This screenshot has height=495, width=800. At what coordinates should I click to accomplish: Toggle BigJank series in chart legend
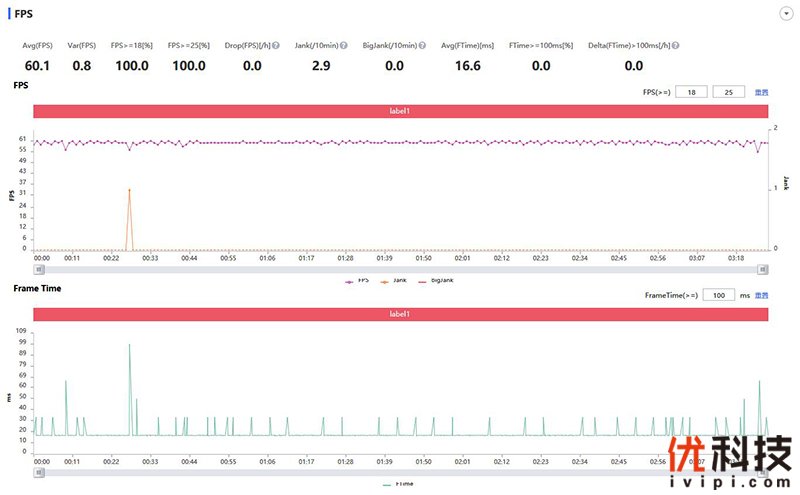click(x=435, y=281)
